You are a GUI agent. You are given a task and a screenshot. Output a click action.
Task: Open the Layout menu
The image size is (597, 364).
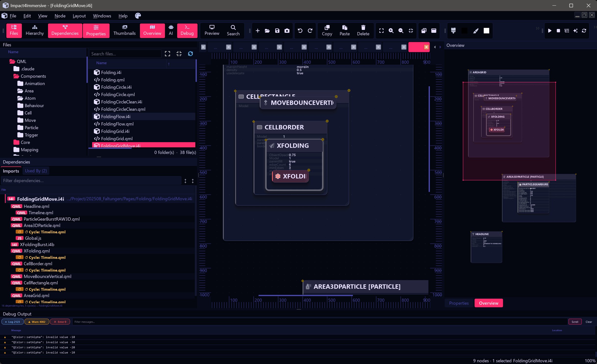click(x=79, y=16)
